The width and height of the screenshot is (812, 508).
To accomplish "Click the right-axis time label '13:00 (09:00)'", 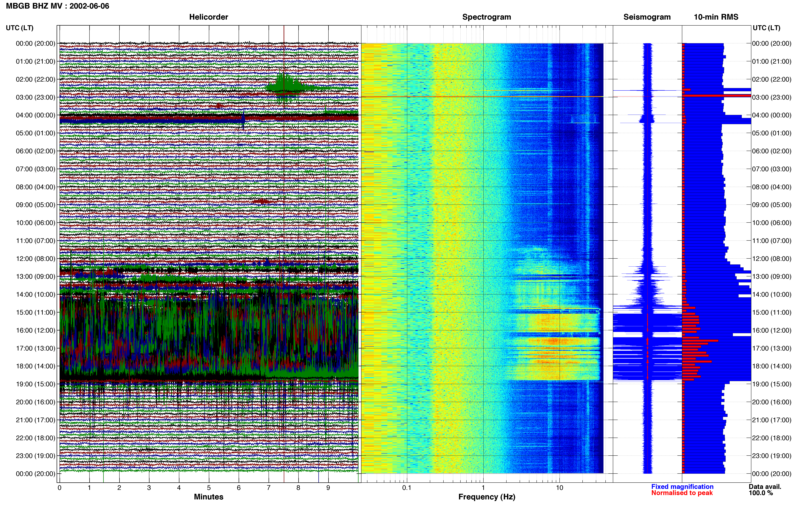I will pos(772,277).
